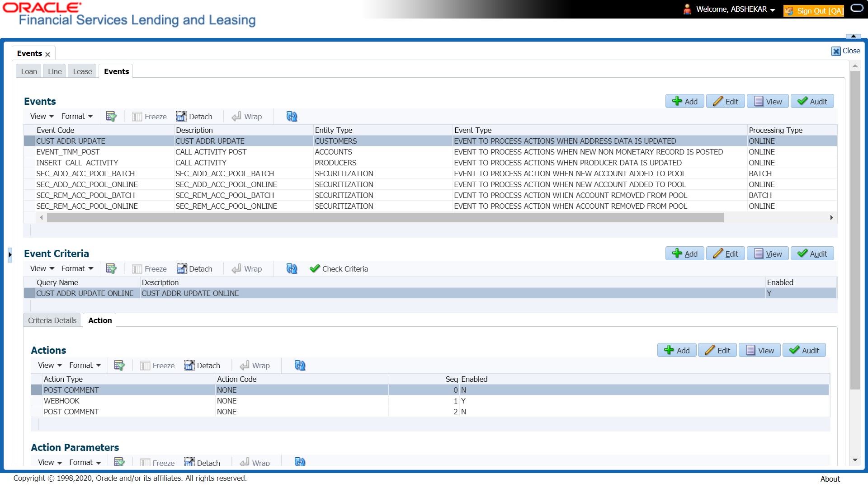Open Format dropdown in Event Criteria toolbar
Viewport: 868px width, 488px height.
coord(77,269)
